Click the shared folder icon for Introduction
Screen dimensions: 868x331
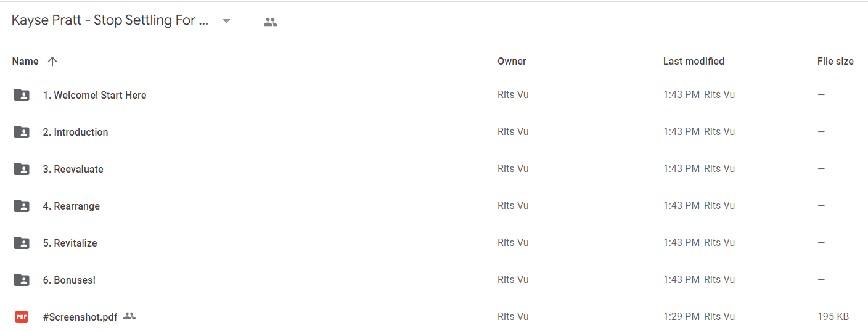tap(22, 132)
